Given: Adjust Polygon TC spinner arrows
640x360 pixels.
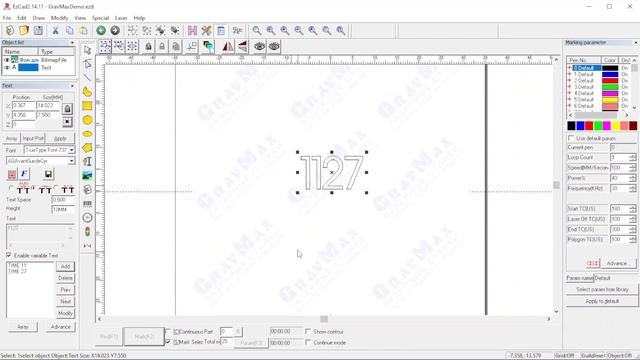Looking at the screenshot, I should click(633, 240).
